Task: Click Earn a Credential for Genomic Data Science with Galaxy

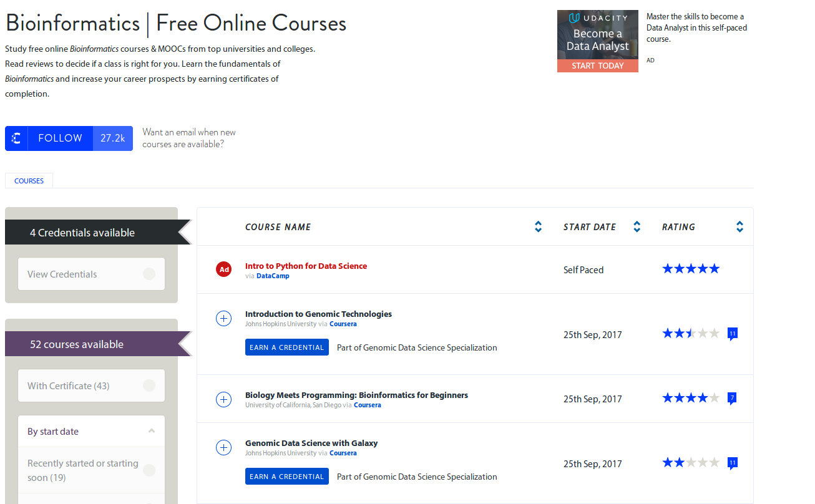Action: [x=287, y=477]
